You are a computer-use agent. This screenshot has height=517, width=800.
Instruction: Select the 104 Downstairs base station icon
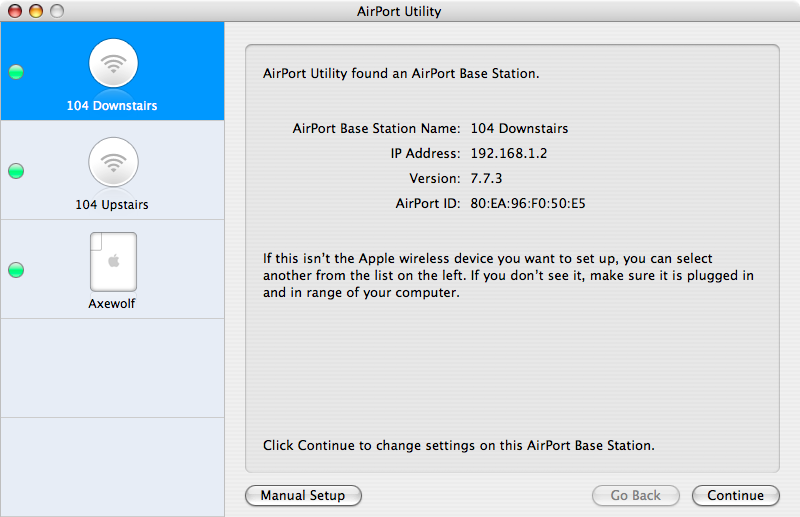coord(113,63)
